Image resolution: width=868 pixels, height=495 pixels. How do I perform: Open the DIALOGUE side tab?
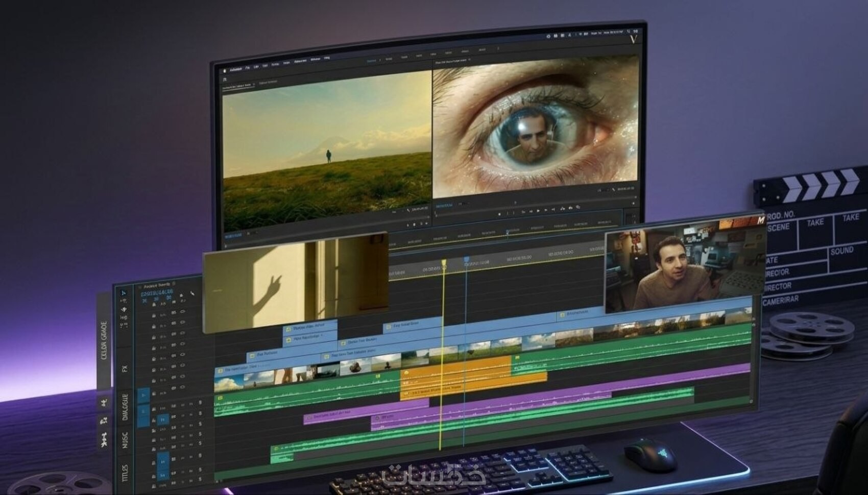[x=126, y=407]
